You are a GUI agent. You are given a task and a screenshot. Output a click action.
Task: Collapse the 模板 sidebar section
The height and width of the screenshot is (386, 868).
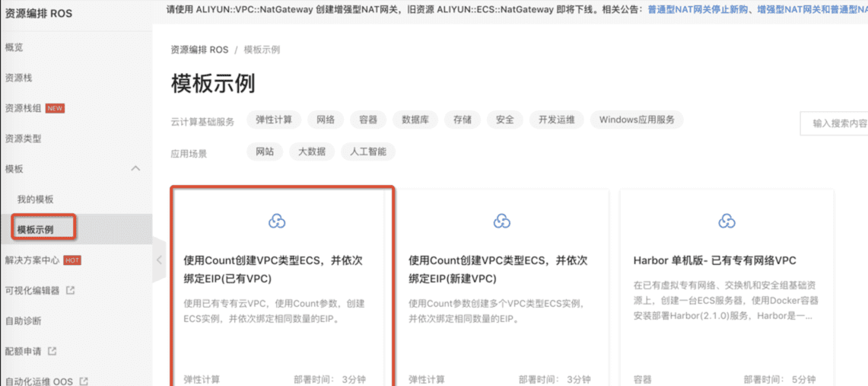135,168
